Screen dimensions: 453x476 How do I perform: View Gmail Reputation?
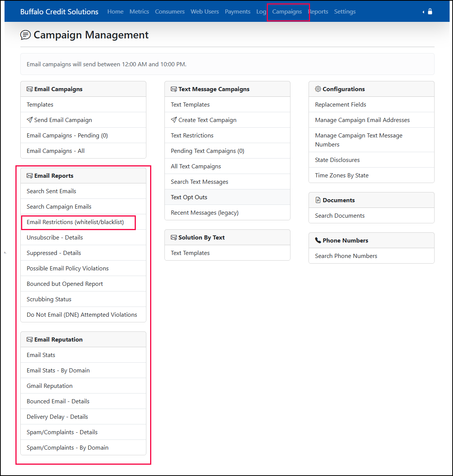(83, 386)
